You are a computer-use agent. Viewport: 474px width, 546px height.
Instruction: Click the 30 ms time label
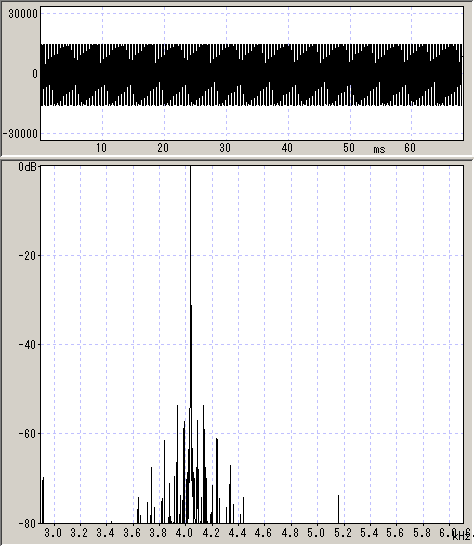225,148
